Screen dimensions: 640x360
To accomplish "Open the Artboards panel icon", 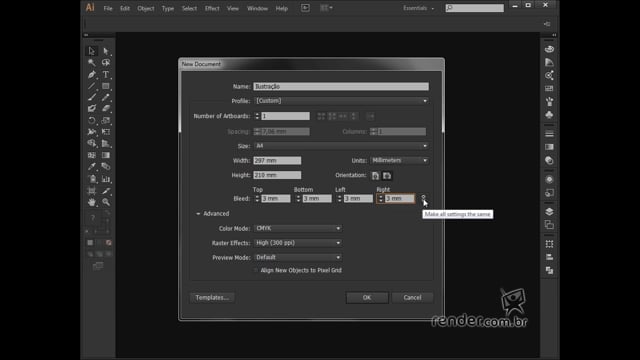I will point(549,224).
